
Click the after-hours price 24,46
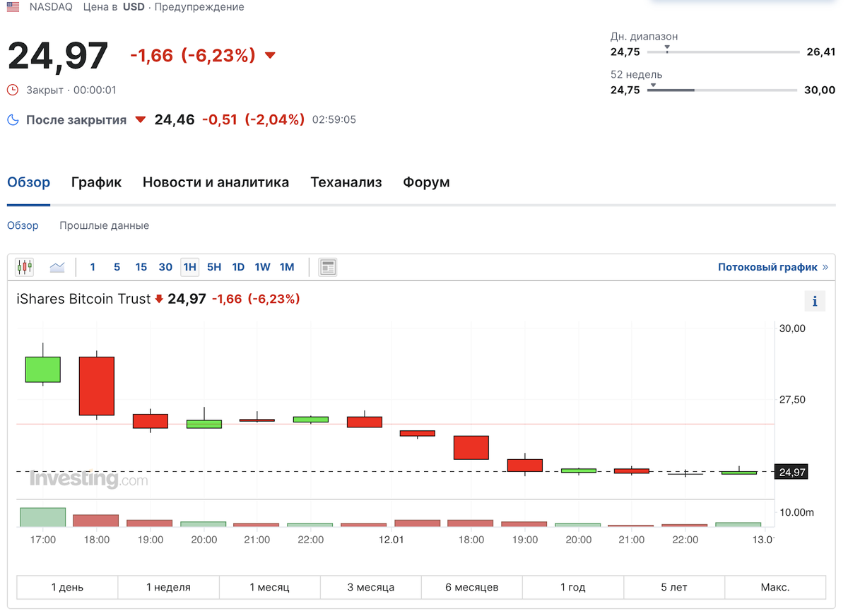pos(175,120)
